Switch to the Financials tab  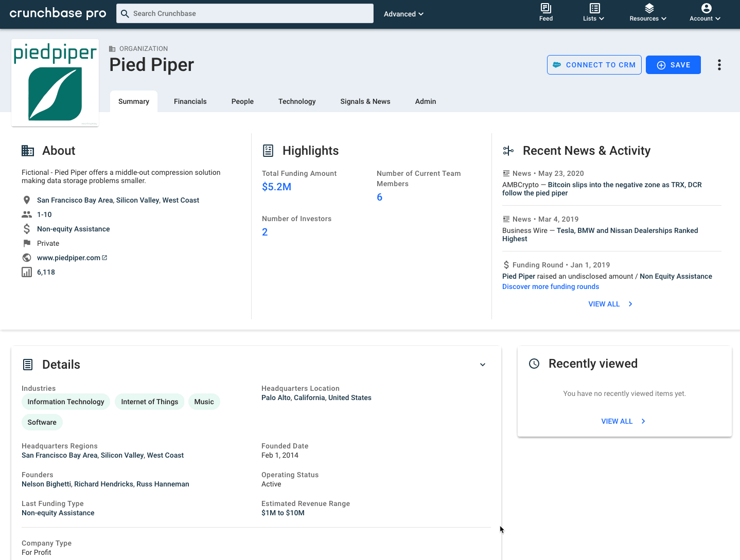click(x=190, y=101)
